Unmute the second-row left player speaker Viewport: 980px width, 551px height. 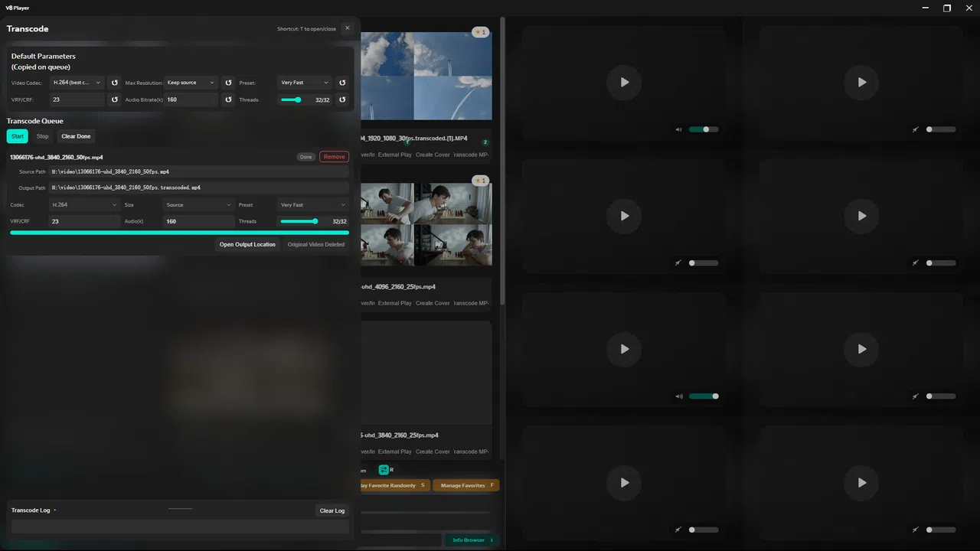tap(678, 262)
